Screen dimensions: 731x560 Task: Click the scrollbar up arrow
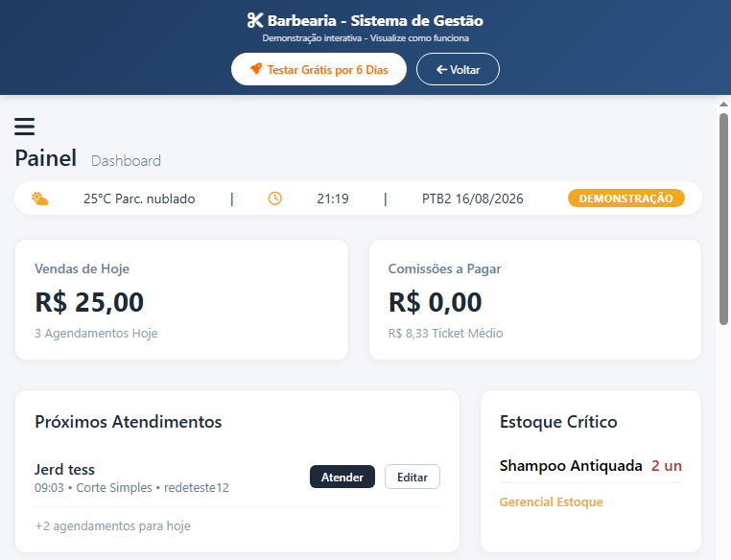(x=723, y=105)
